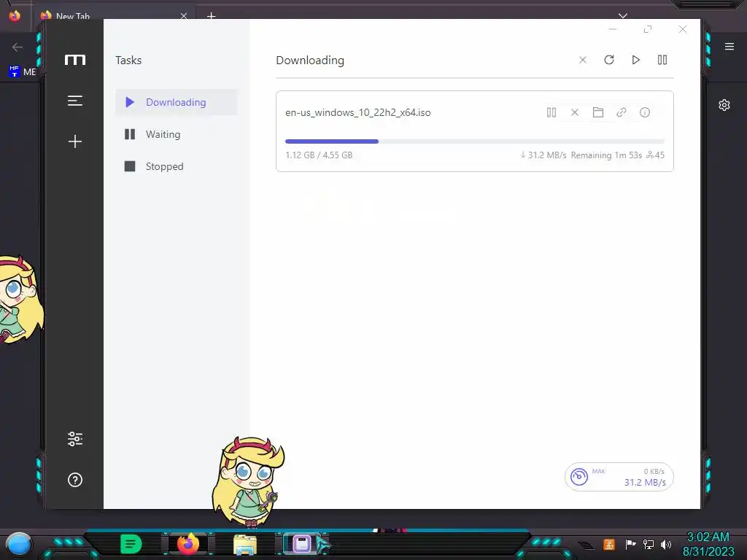
Task: Click the Remaining 1m 53s text
Action: click(x=606, y=155)
